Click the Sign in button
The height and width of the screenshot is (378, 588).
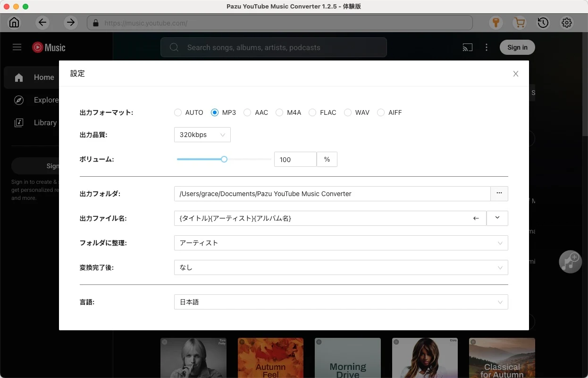click(x=517, y=47)
